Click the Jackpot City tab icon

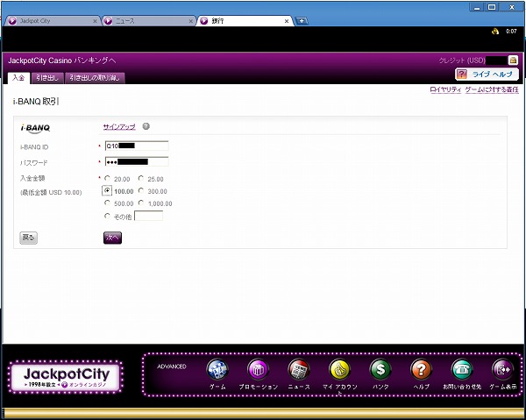pos(12,21)
